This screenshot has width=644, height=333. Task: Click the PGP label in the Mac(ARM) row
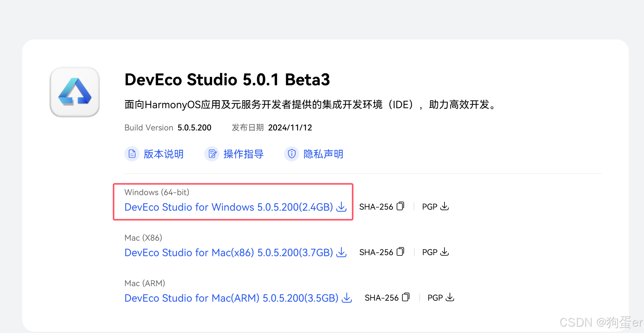click(435, 298)
